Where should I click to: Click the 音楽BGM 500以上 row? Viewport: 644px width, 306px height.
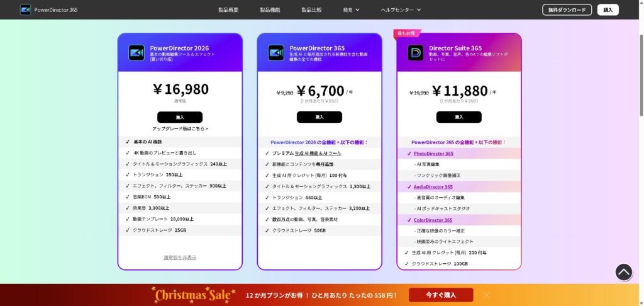[180, 197]
